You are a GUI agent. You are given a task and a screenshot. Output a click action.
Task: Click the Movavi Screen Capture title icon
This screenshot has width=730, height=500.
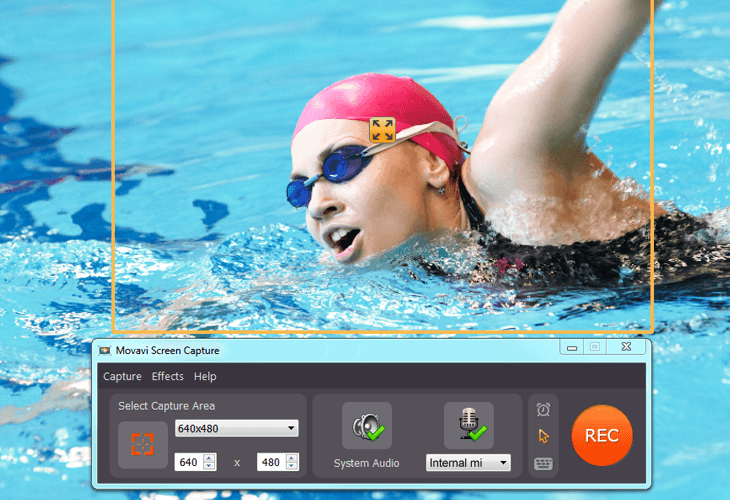pos(105,351)
